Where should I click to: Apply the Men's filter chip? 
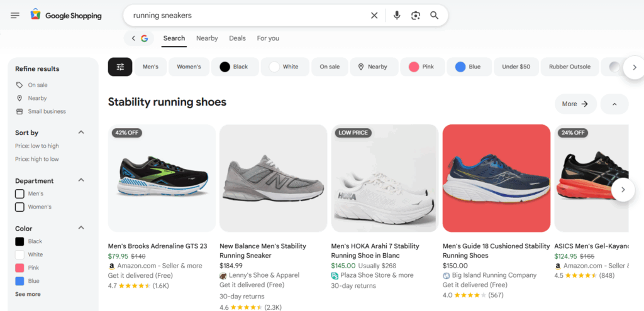[150, 67]
